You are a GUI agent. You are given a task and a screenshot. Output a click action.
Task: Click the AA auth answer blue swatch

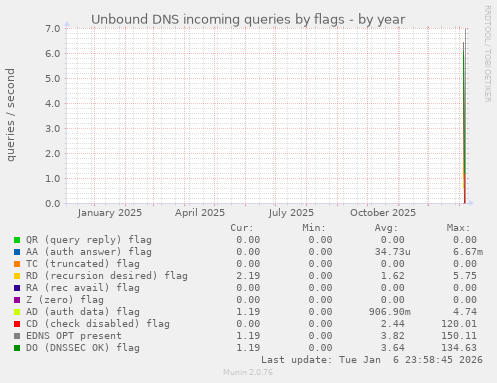(x=17, y=252)
